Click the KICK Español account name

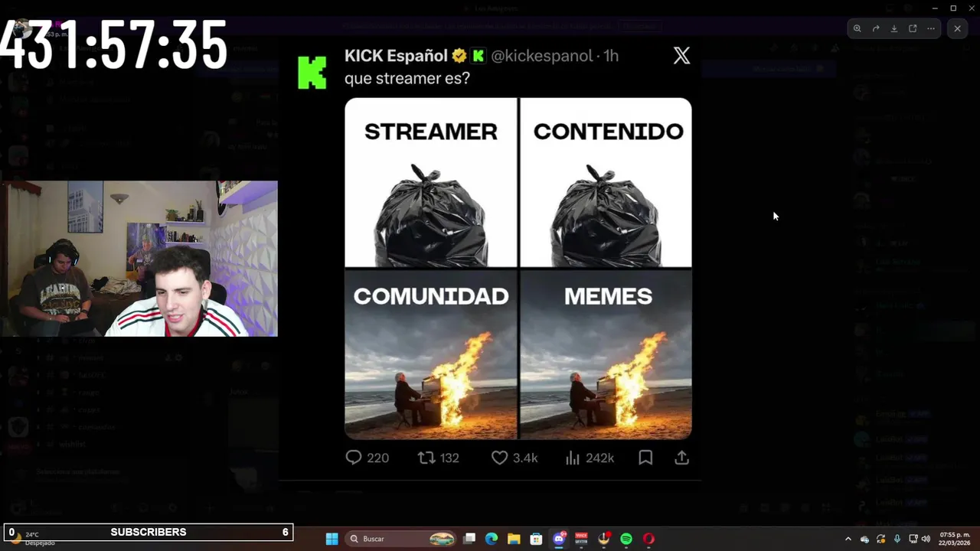coord(396,56)
